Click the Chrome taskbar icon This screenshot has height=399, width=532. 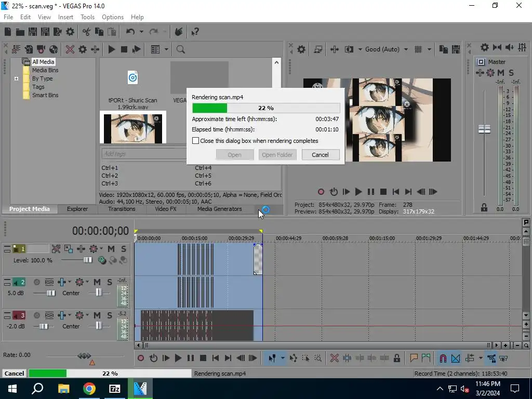pos(89,389)
